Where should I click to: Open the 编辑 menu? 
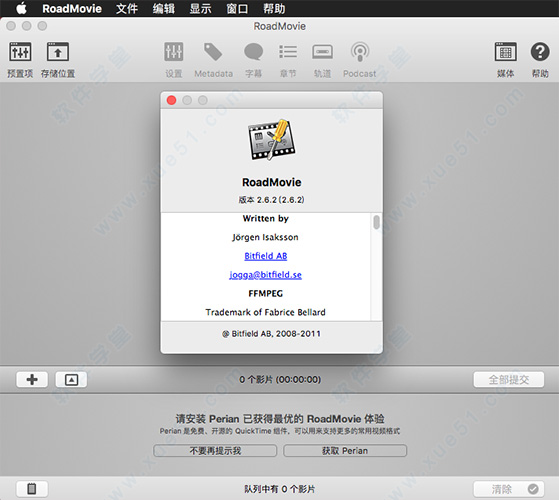click(x=164, y=8)
